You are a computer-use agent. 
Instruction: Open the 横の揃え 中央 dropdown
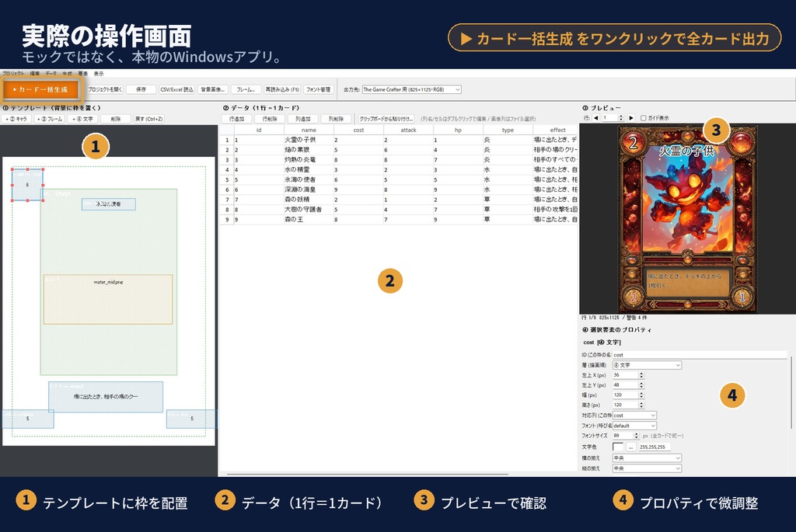coord(647,458)
